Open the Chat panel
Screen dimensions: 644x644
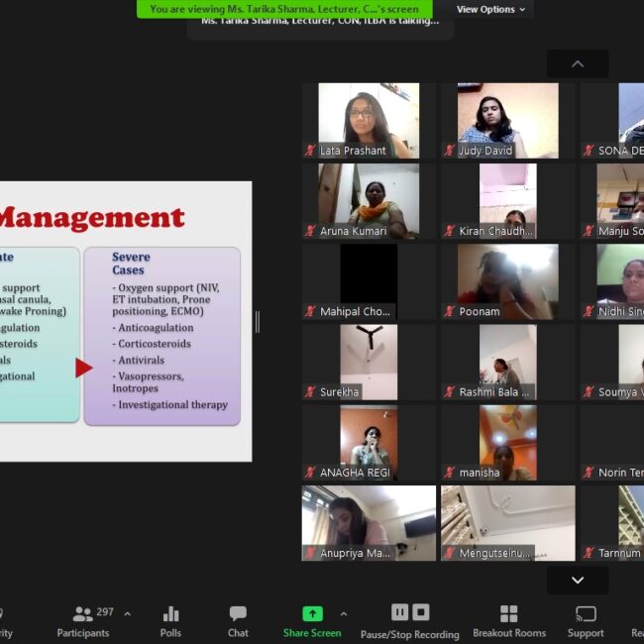tap(238, 620)
